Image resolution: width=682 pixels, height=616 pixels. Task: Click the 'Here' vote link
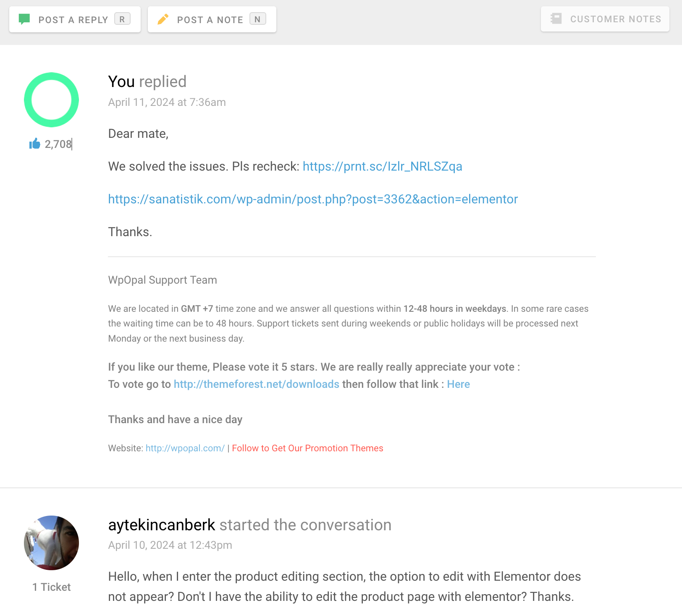(x=458, y=384)
